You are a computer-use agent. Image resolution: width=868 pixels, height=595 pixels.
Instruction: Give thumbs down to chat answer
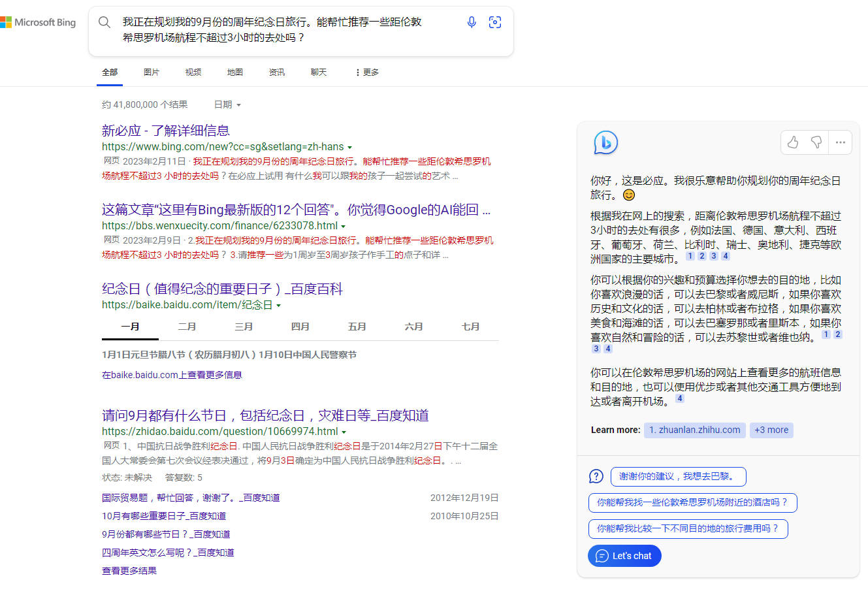point(816,142)
